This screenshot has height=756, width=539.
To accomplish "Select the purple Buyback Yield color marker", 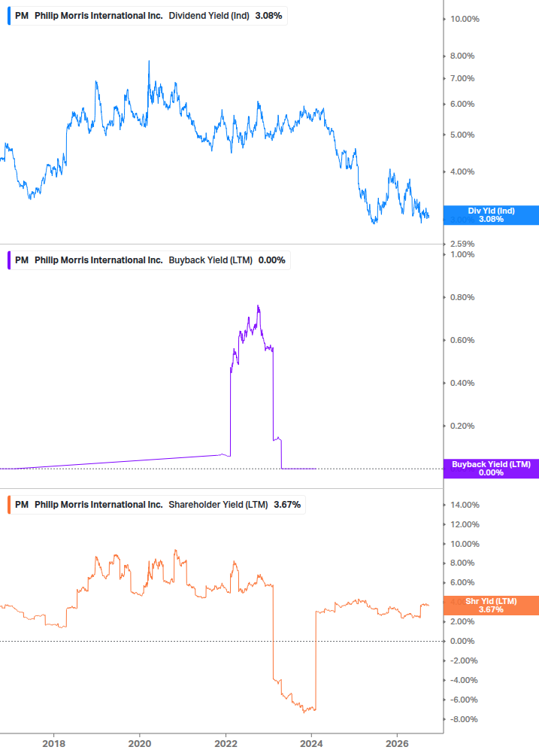I will (9, 260).
